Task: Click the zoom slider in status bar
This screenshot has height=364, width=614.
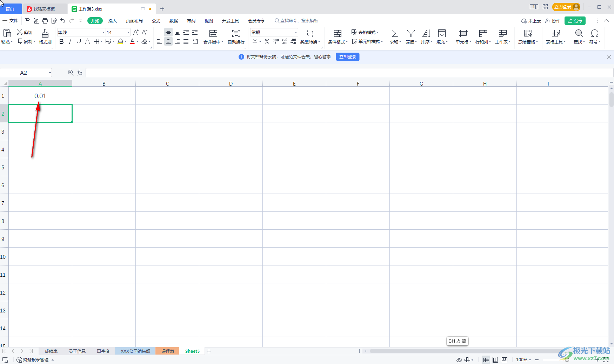Action: click(567, 360)
